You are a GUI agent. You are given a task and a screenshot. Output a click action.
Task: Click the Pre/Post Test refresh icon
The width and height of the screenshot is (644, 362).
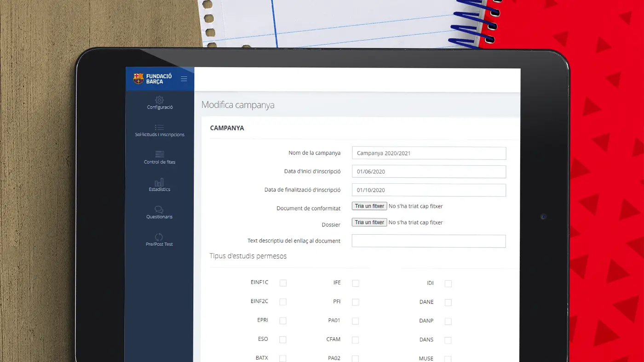click(x=159, y=237)
